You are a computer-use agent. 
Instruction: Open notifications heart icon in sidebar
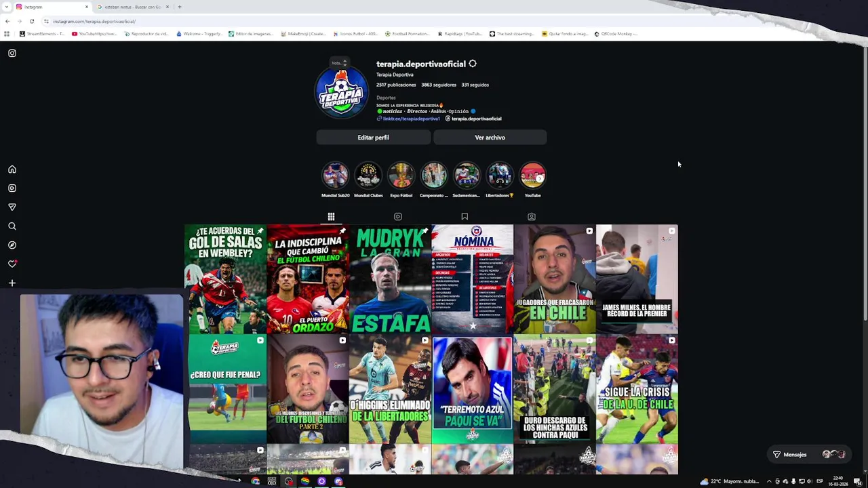[12, 264]
